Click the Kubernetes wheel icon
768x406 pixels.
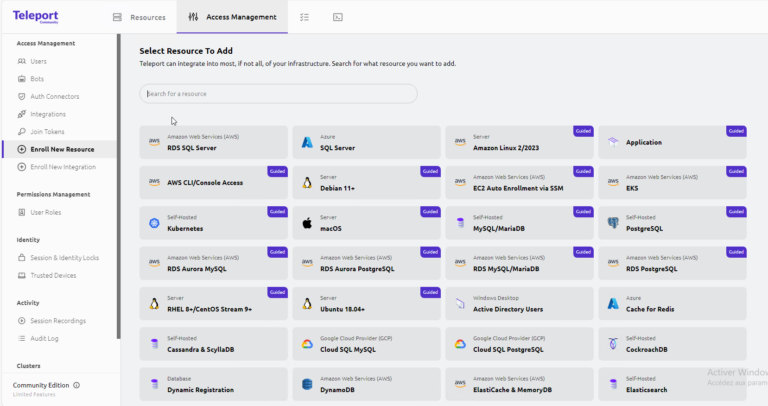coord(154,224)
